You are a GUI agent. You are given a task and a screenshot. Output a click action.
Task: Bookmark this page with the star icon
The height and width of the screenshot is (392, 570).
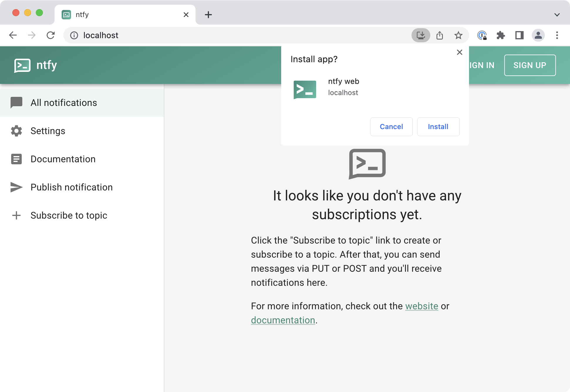point(458,36)
